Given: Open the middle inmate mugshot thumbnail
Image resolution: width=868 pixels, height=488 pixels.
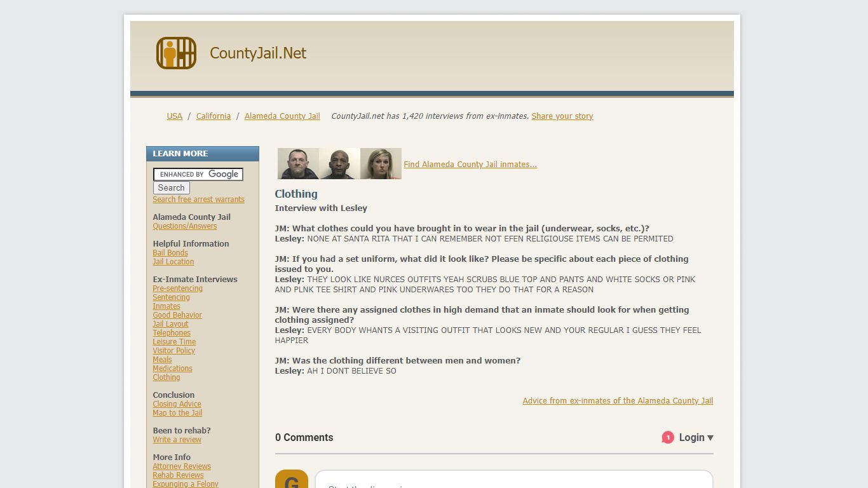Looking at the screenshot, I should click(x=339, y=164).
